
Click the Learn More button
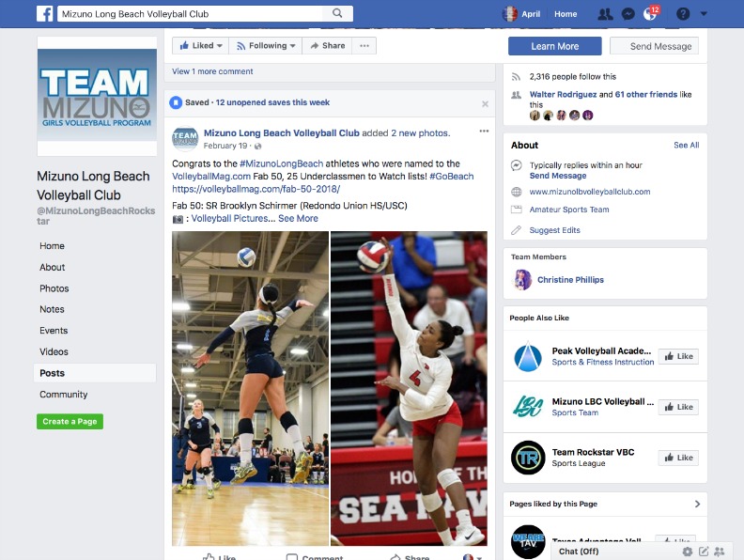coord(554,46)
